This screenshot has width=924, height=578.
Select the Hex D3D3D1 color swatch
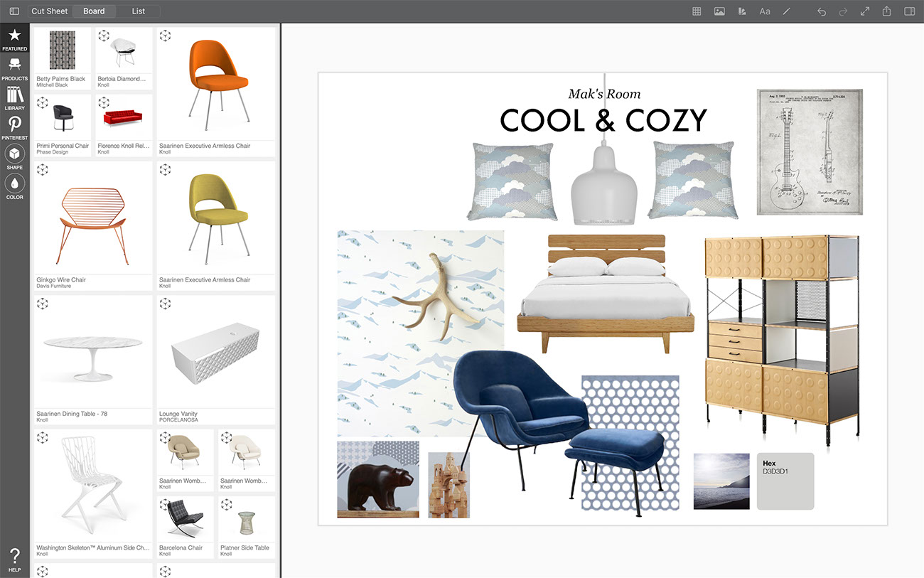785,481
